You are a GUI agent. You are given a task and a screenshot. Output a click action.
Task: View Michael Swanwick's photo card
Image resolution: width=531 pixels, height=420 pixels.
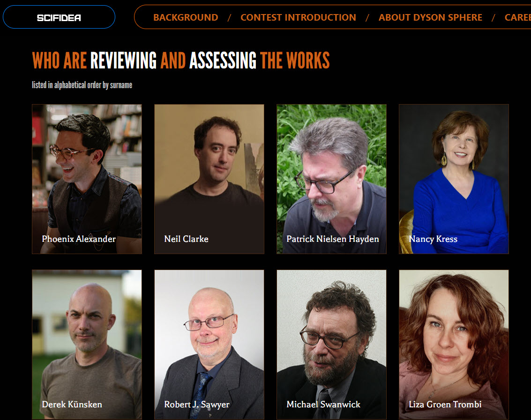pos(331,345)
